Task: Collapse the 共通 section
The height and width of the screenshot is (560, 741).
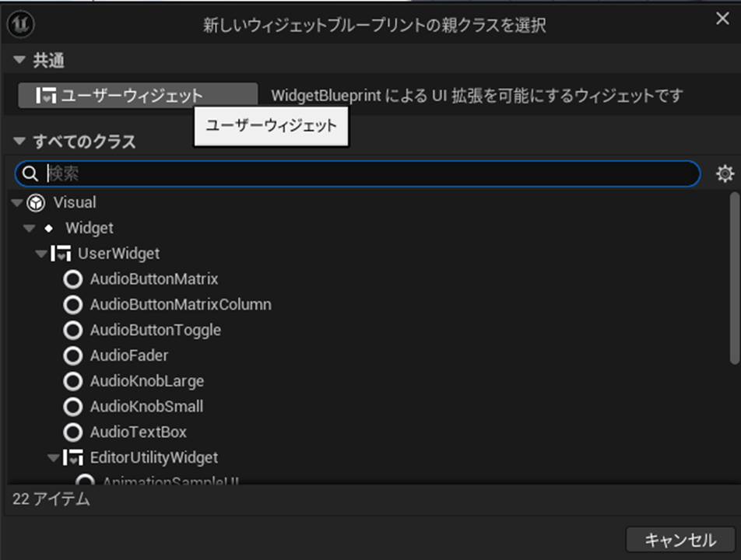Action: click(x=19, y=61)
